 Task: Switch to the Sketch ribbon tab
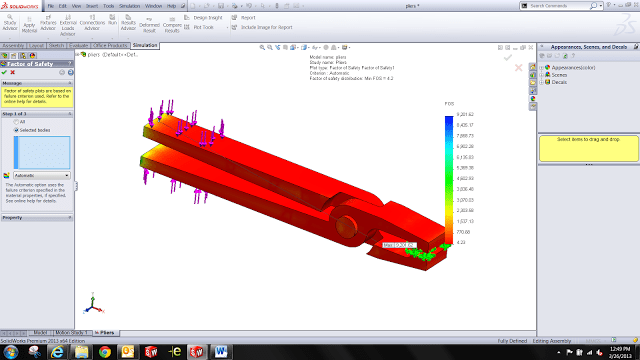[x=56, y=45]
